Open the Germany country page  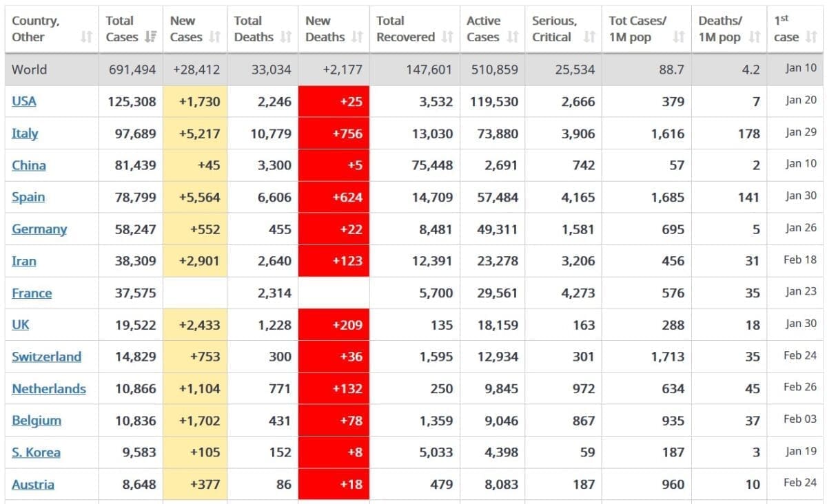(39, 229)
